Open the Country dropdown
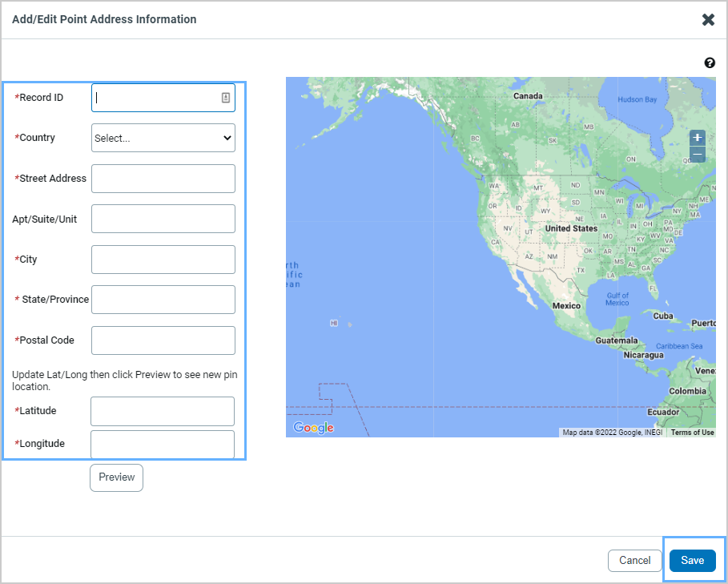Viewport: 728px width, 584px height. pos(163,138)
